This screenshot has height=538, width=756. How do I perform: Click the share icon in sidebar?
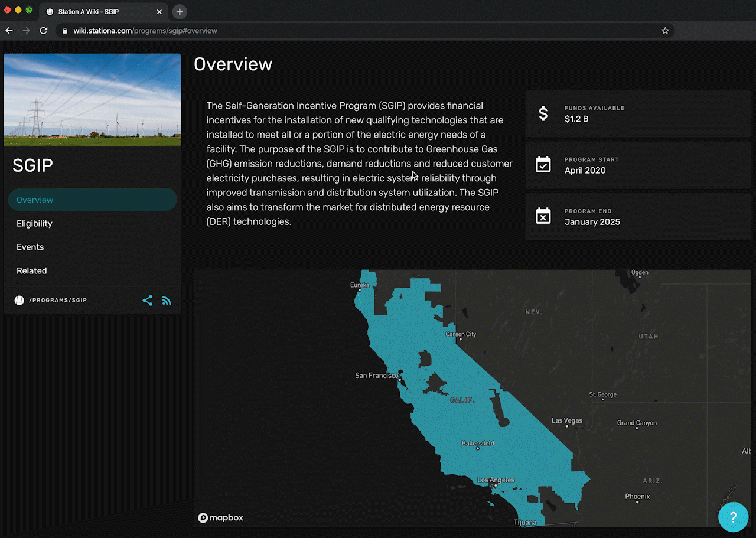[148, 301]
